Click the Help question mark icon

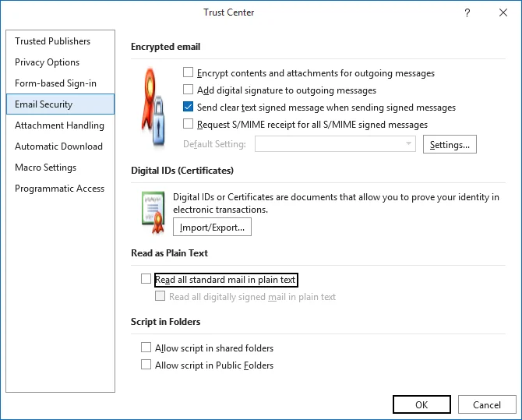[x=467, y=12]
